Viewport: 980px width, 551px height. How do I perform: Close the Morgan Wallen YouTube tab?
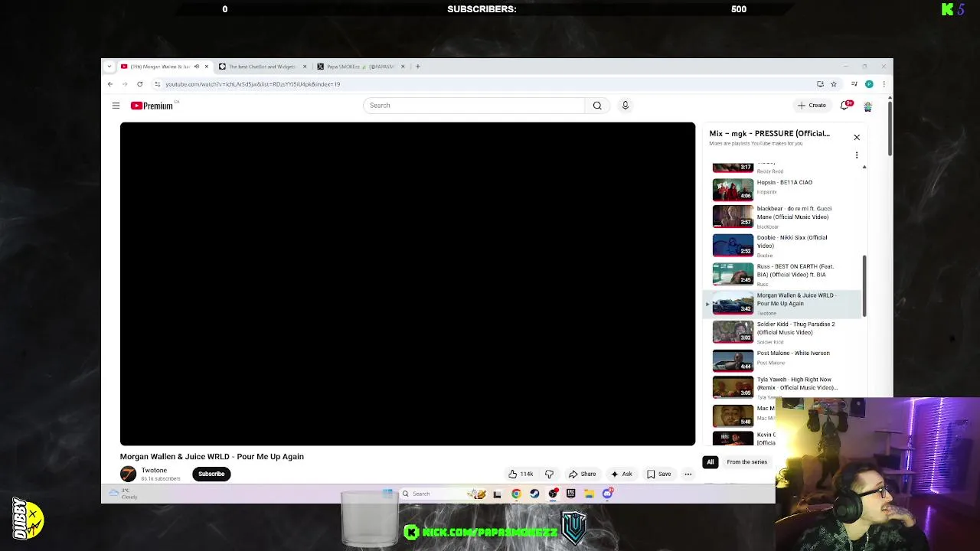[206, 67]
